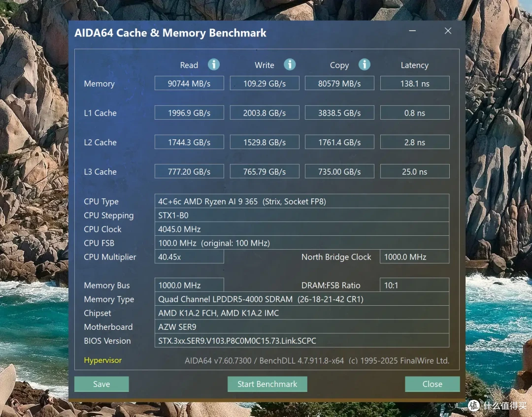
Task: Click the Memory Bus label
Action: coord(107,286)
